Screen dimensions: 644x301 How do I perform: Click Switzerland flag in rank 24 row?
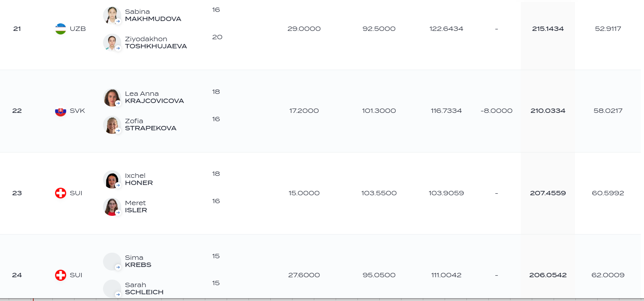(61, 275)
